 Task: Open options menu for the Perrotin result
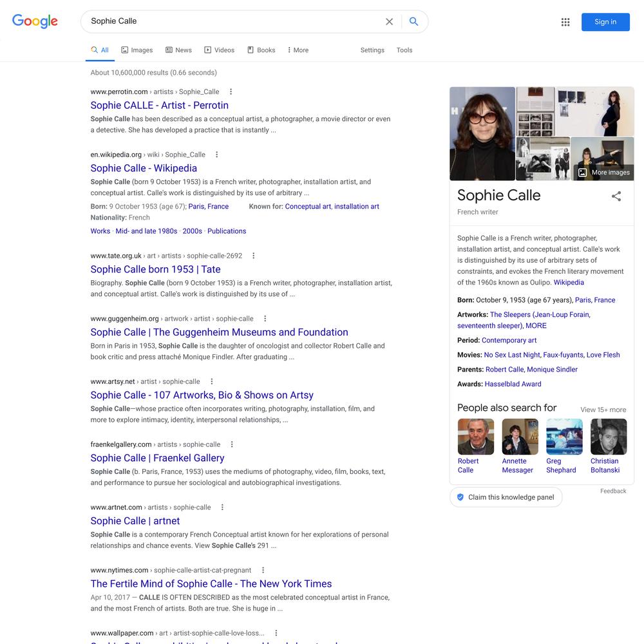coord(231,91)
